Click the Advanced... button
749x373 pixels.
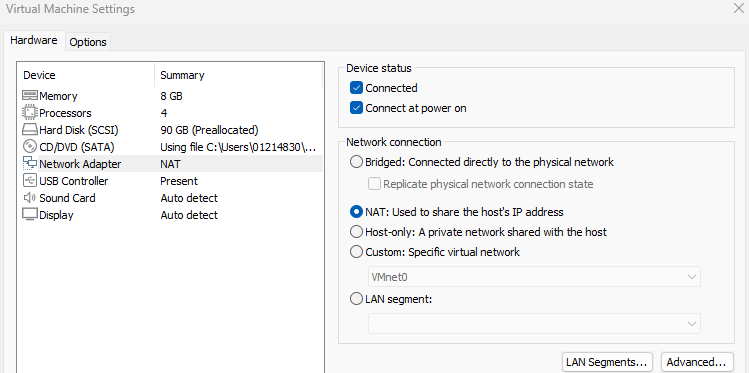point(697,362)
